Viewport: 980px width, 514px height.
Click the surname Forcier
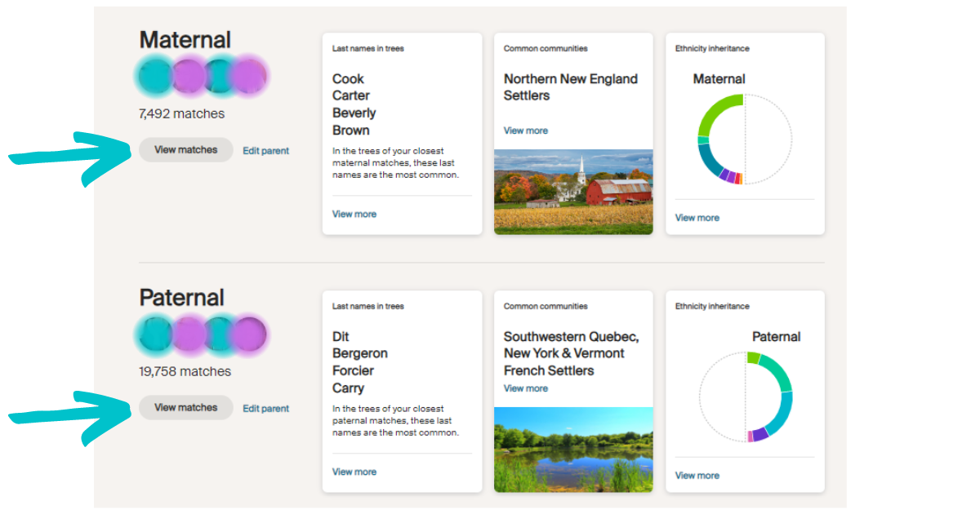tap(354, 371)
